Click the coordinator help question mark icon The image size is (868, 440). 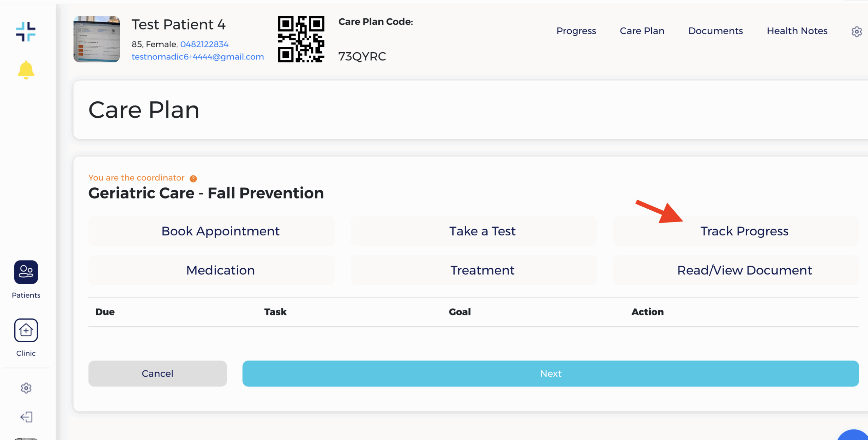(193, 179)
